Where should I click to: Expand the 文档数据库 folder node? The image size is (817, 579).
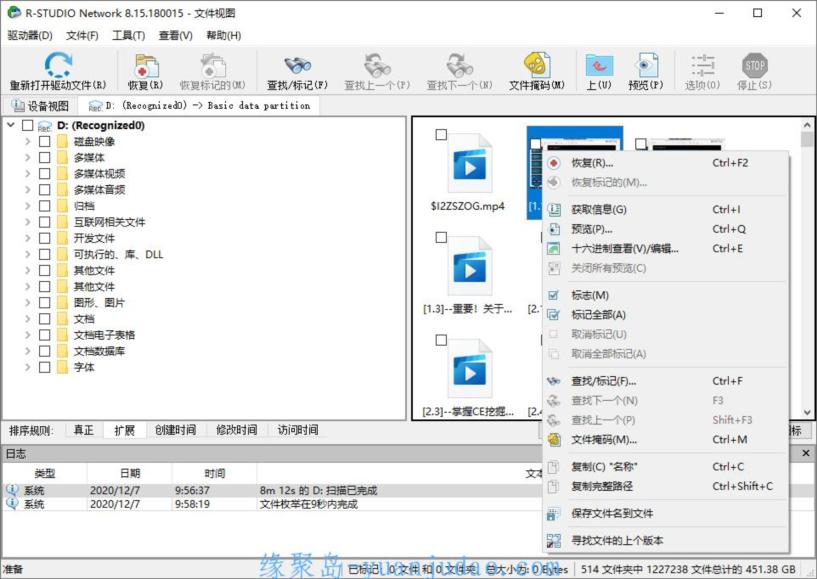(x=28, y=351)
